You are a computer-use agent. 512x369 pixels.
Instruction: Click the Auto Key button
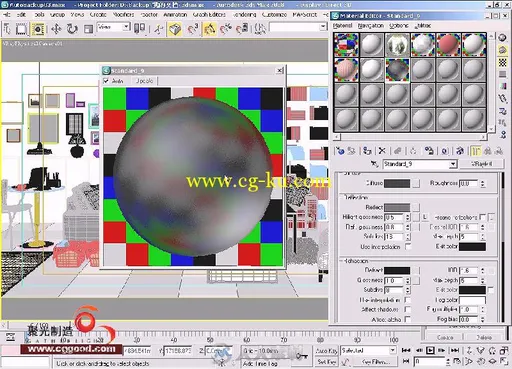coord(326,350)
